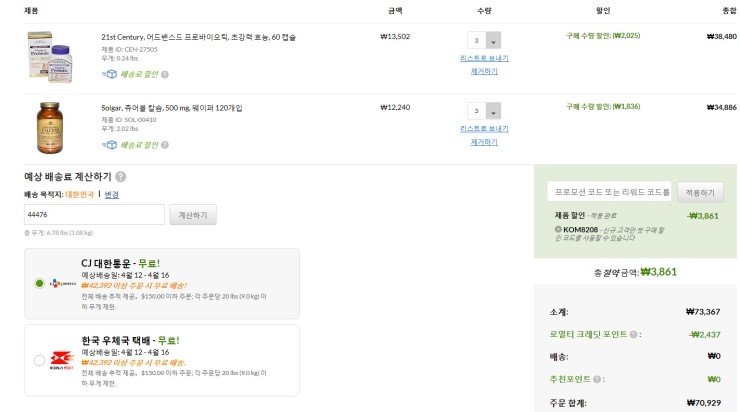The image size is (740, 412).
Task: Click help icon beside 21st Century shipping discount
Action: tap(165, 74)
